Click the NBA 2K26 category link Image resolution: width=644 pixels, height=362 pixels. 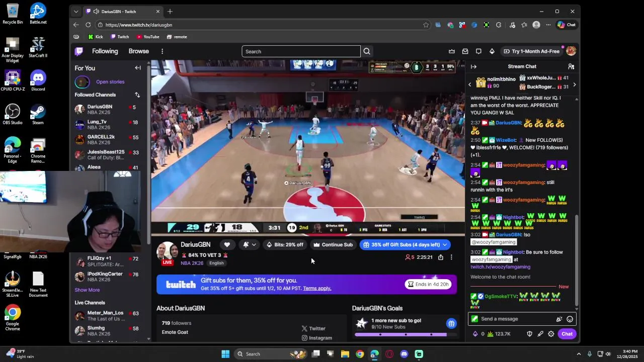tap(192, 263)
